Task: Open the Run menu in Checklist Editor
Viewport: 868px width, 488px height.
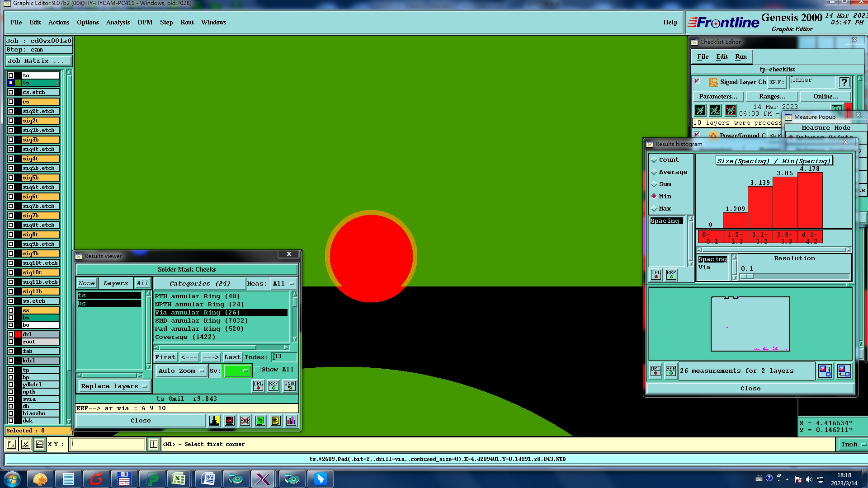Action: tap(741, 57)
